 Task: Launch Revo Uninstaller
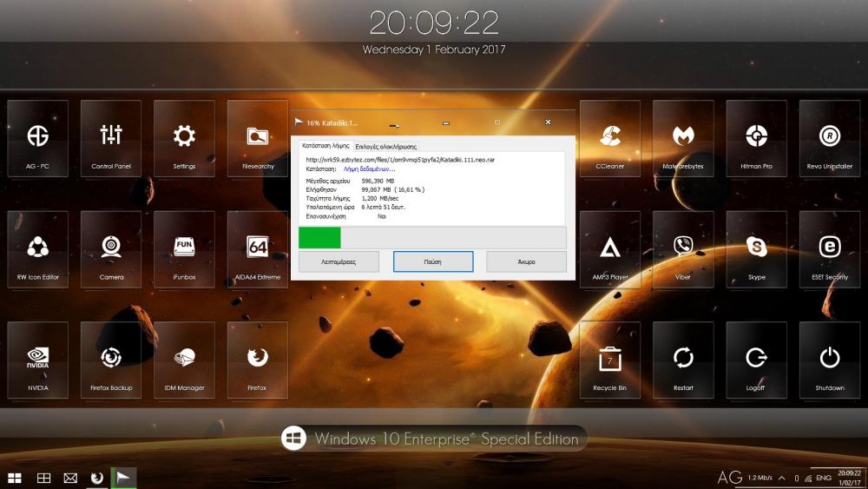[x=829, y=139]
